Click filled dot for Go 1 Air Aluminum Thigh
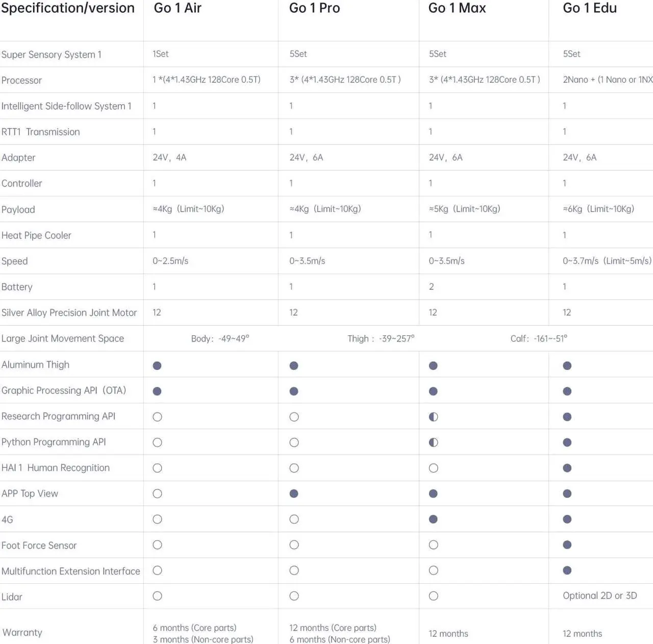This screenshot has width=653, height=644. pos(157,365)
